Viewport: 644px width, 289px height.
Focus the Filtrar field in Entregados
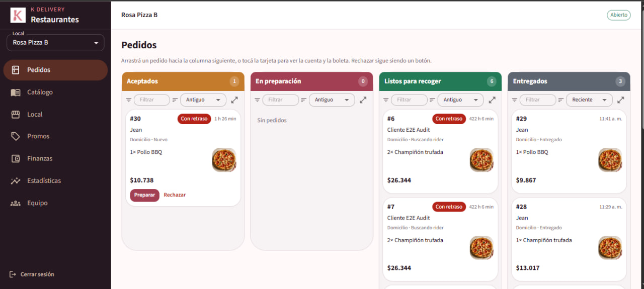[538, 100]
